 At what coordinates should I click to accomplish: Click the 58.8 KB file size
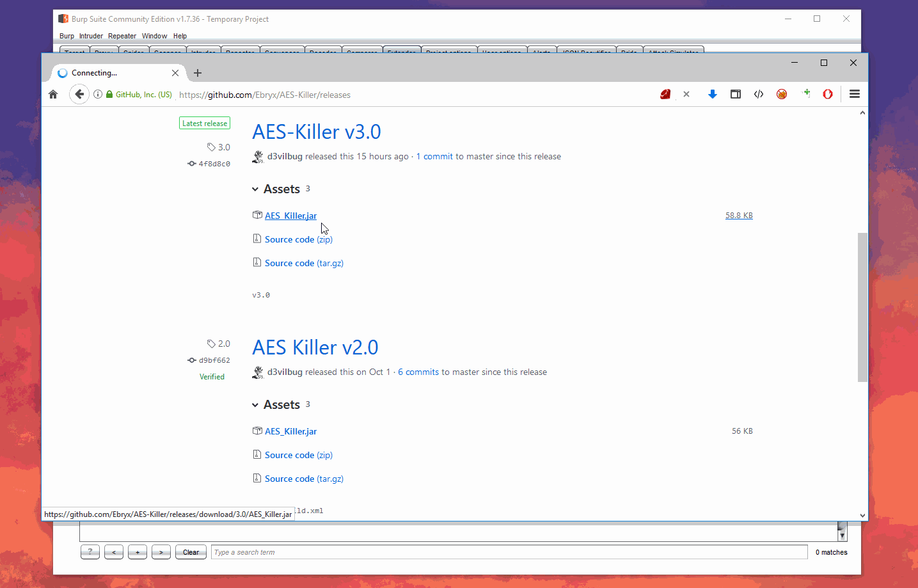739,216
